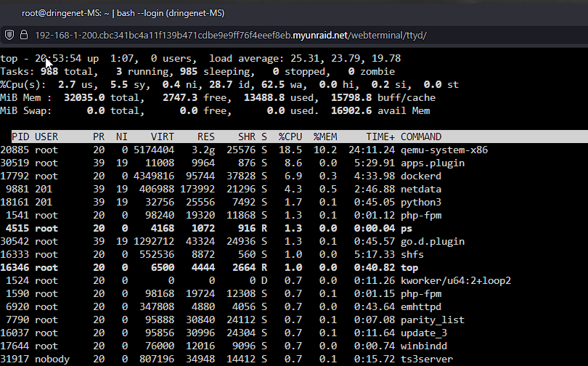
Task: Click the USER column header
Action: (46, 137)
